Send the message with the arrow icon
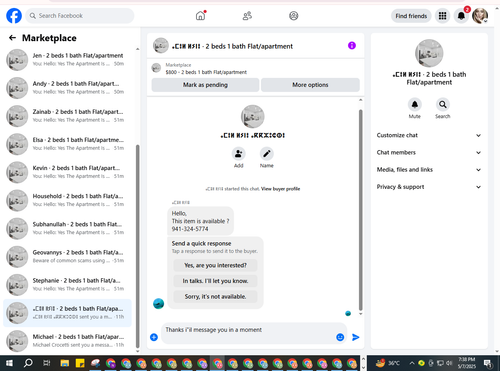 pyautogui.click(x=356, y=337)
